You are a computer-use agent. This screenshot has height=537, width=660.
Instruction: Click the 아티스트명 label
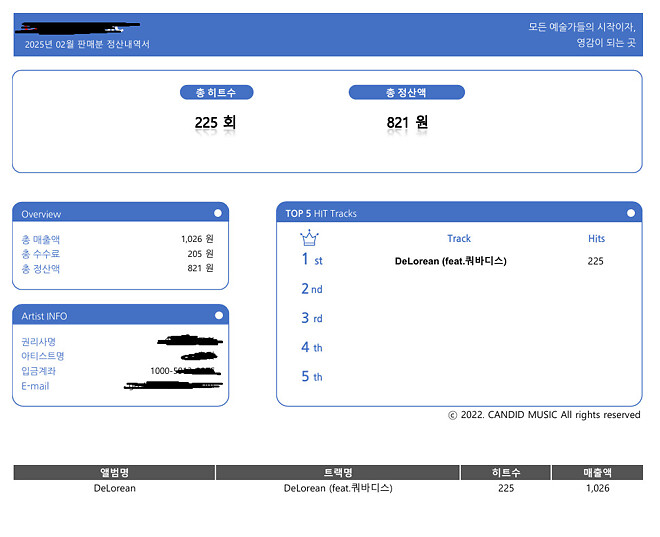pyautogui.click(x=43, y=356)
